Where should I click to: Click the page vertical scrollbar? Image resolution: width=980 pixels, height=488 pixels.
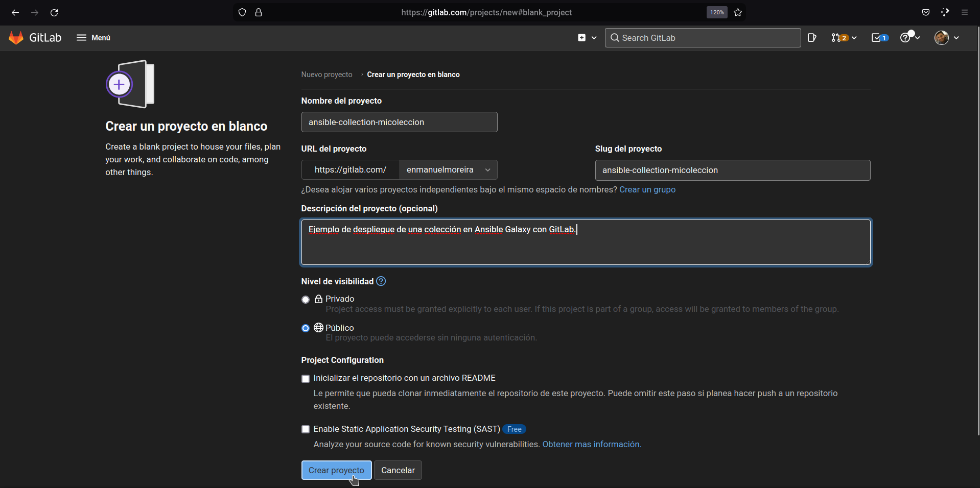pyautogui.click(x=977, y=230)
